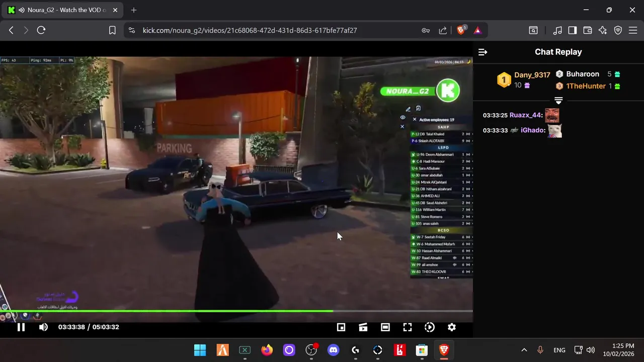
Task: Open Buharoon leaderboard profile
Action: pos(583,74)
